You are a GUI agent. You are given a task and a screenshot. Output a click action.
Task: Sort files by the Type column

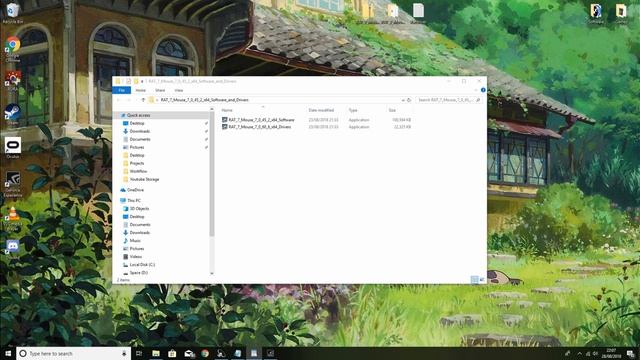pos(353,110)
